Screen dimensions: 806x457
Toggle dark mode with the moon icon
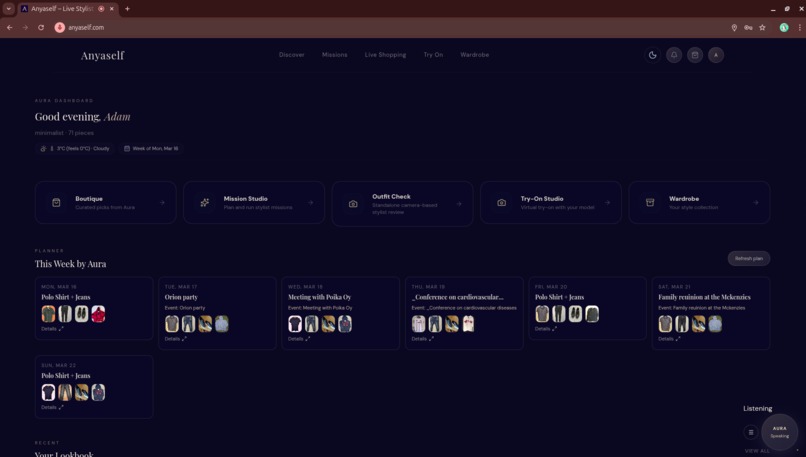[652, 55]
